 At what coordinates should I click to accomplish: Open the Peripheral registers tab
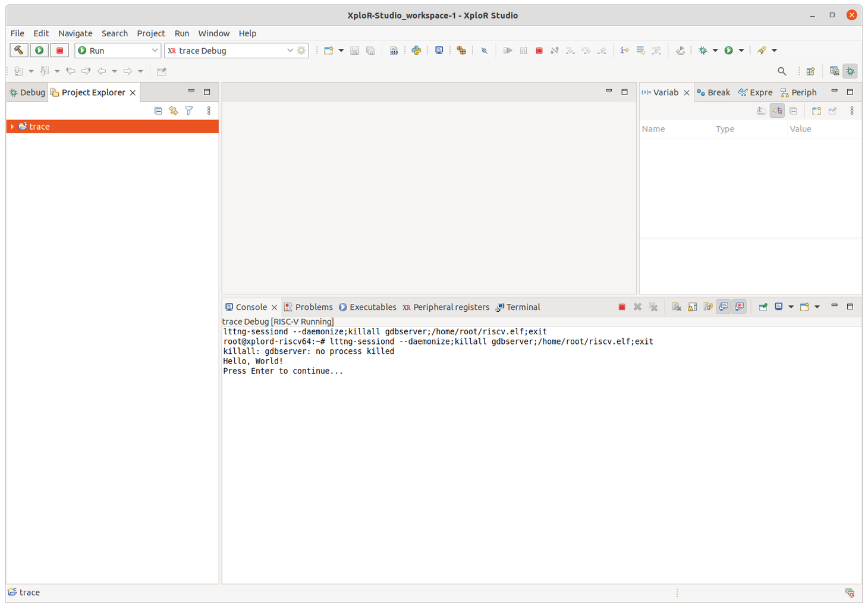click(x=446, y=307)
